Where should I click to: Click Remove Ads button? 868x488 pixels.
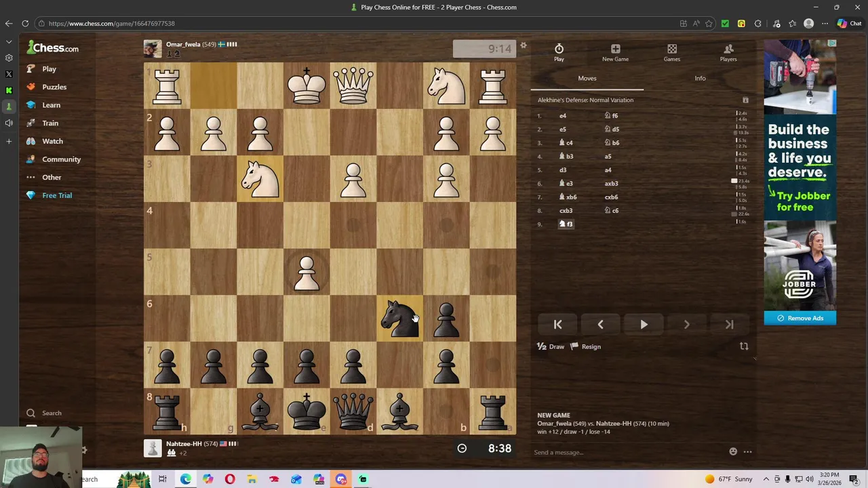(x=800, y=318)
